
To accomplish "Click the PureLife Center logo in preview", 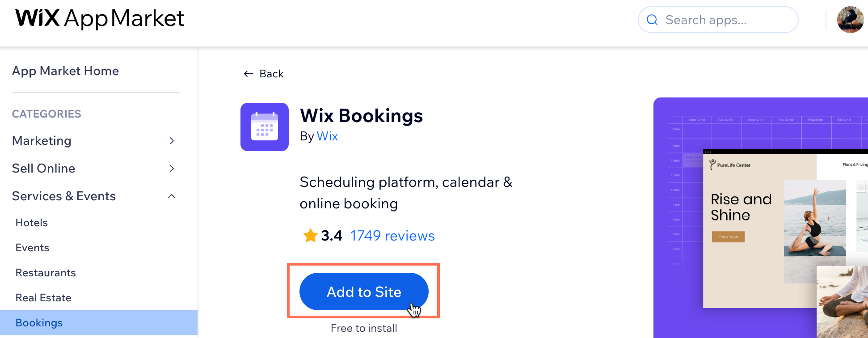I will (x=730, y=165).
